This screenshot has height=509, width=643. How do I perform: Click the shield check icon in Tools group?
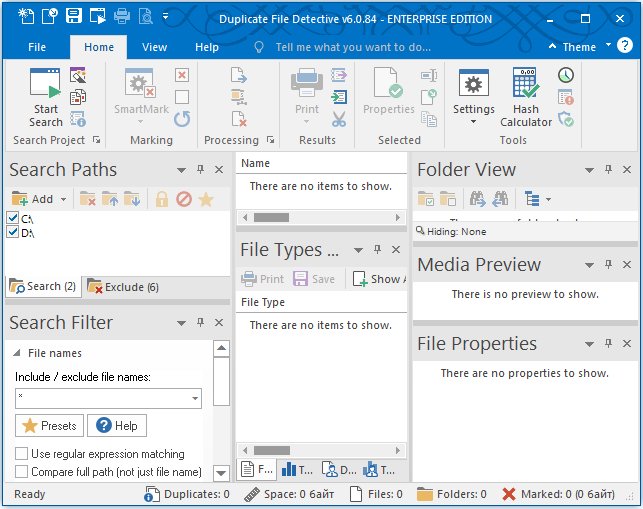566,119
